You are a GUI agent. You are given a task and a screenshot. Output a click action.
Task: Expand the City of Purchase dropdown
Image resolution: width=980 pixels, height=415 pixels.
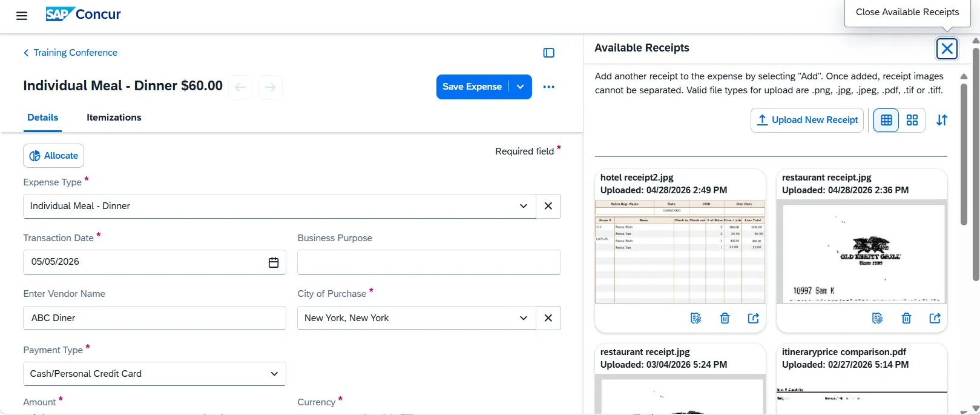coord(524,318)
